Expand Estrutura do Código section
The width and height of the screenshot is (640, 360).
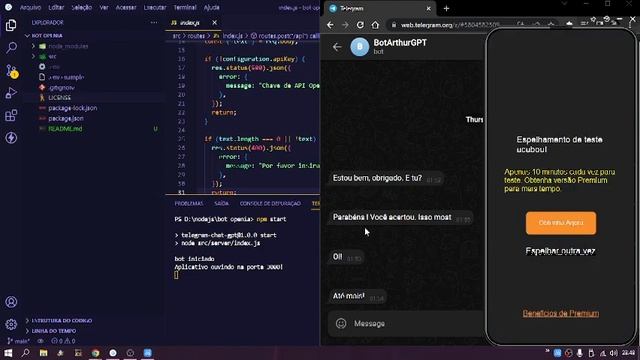point(62,320)
